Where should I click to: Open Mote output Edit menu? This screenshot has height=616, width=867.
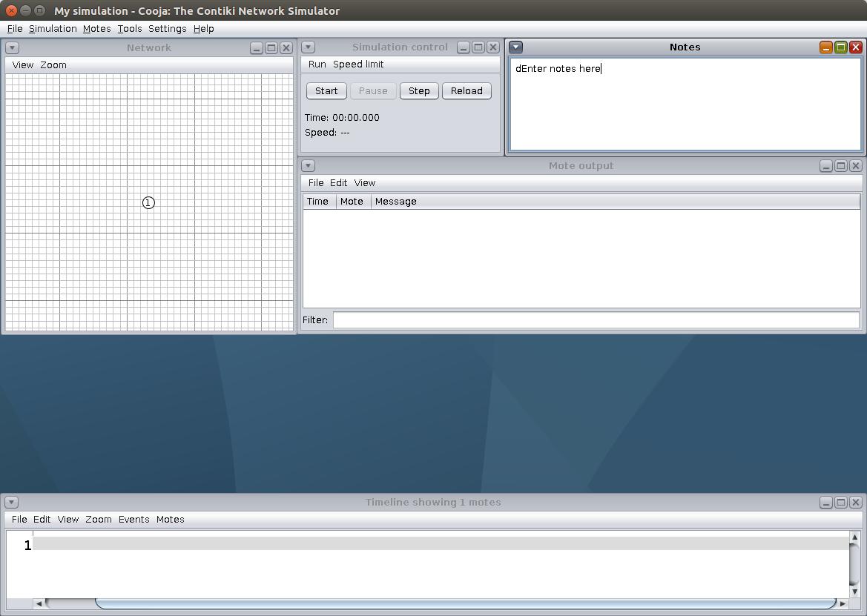pos(338,183)
